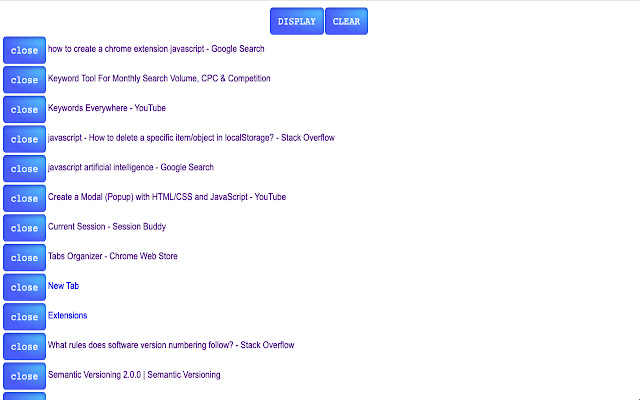Open the Create a Modal (Popup) YouTube link
This screenshot has width=640, height=400.
point(167,197)
